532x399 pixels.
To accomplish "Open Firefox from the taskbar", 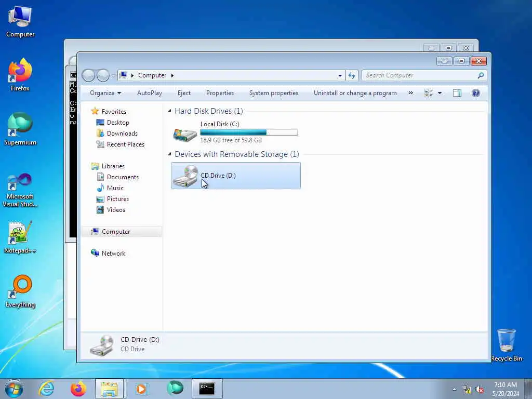I will point(78,389).
